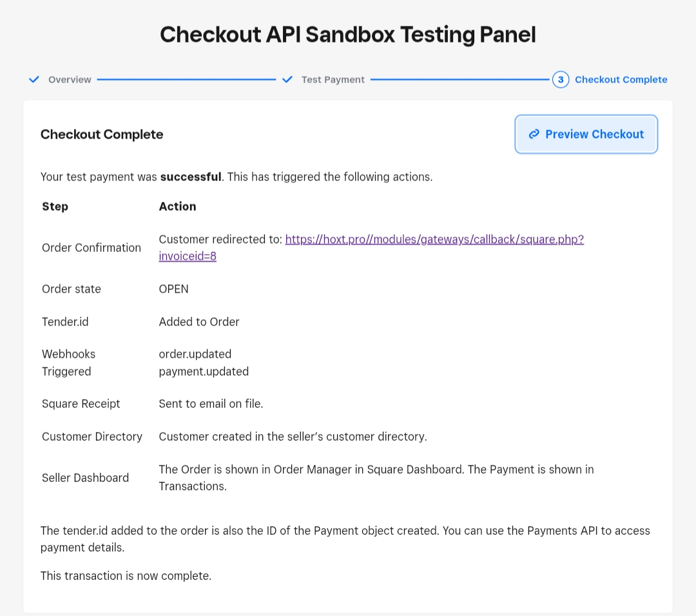
Task: Click the Seller Dashboard row label
Action: (x=85, y=478)
